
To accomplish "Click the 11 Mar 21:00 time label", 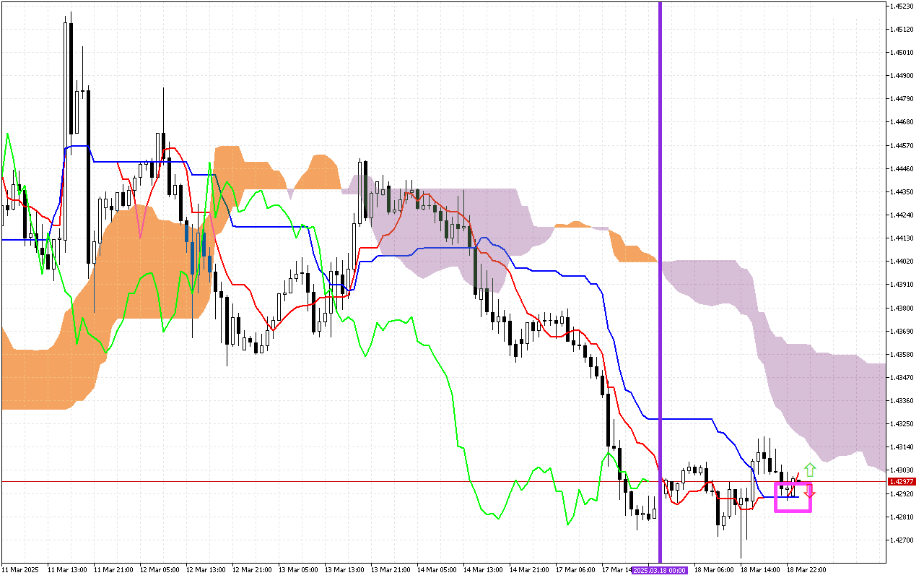I will point(112,570).
